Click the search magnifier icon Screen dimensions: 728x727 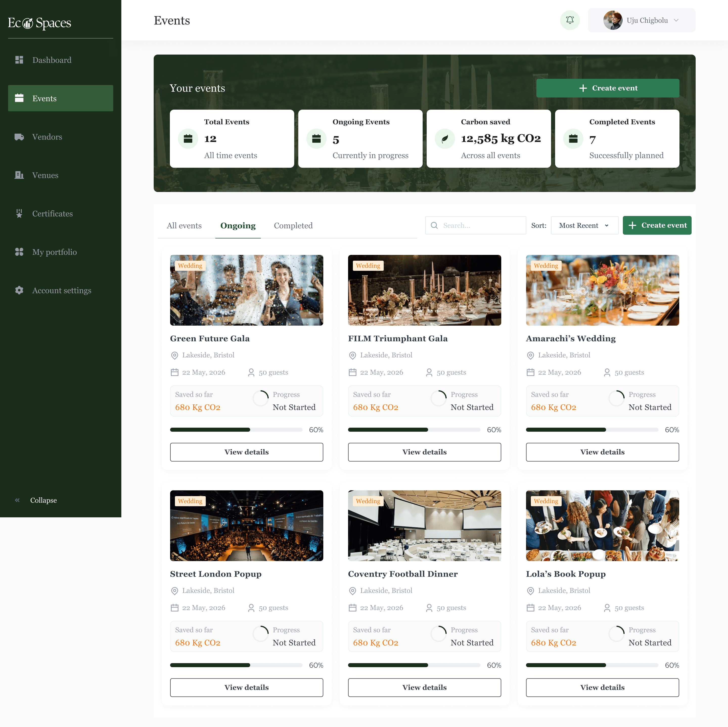435,226
